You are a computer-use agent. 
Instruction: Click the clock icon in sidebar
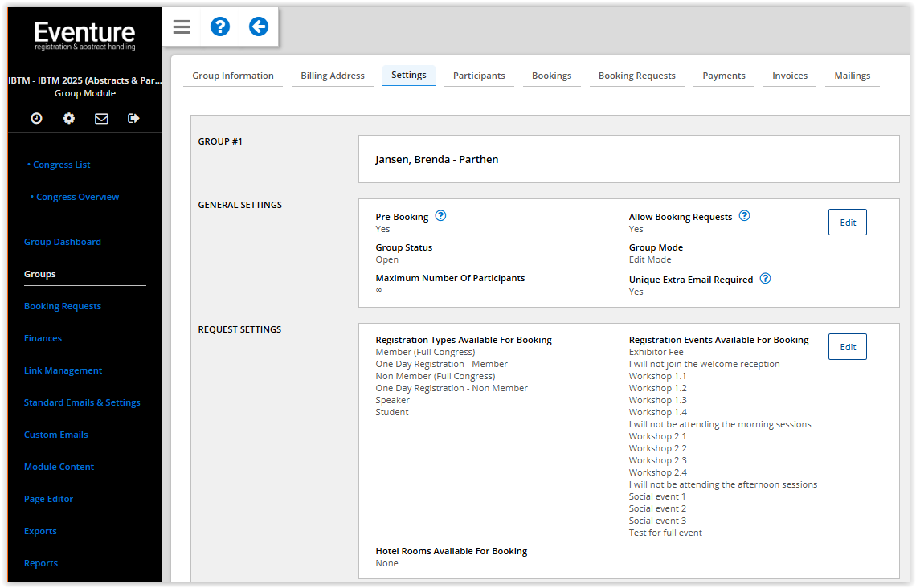point(36,118)
